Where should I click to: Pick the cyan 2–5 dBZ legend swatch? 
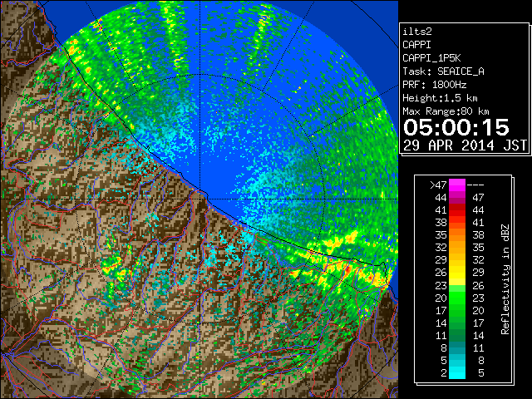point(457,372)
